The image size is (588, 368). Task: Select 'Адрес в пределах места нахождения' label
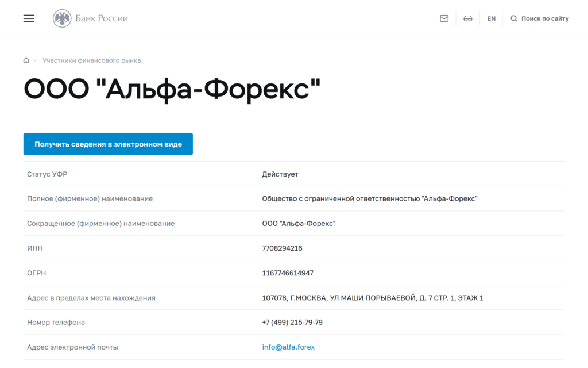(x=91, y=298)
